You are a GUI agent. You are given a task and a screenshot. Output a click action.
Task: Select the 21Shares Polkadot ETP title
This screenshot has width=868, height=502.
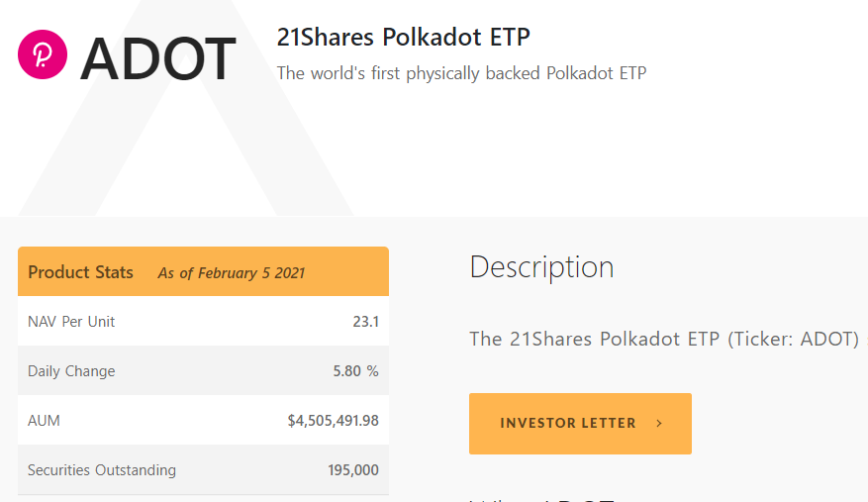pyautogui.click(x=403, y=37)
